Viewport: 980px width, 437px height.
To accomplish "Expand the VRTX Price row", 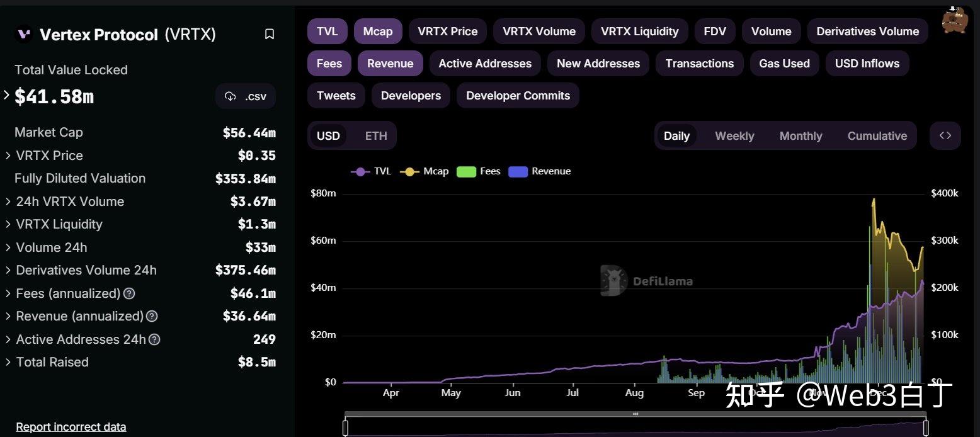I will 8,156.
